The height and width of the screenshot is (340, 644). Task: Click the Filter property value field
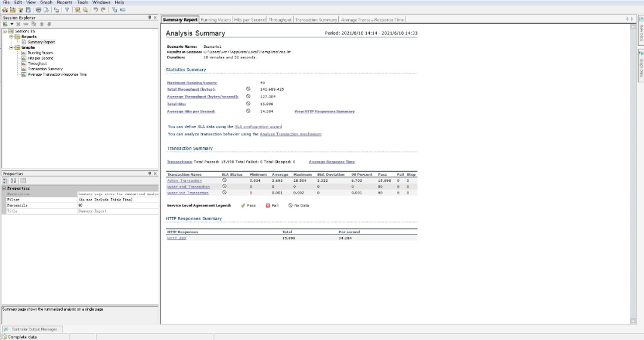(x=118, y=200)
